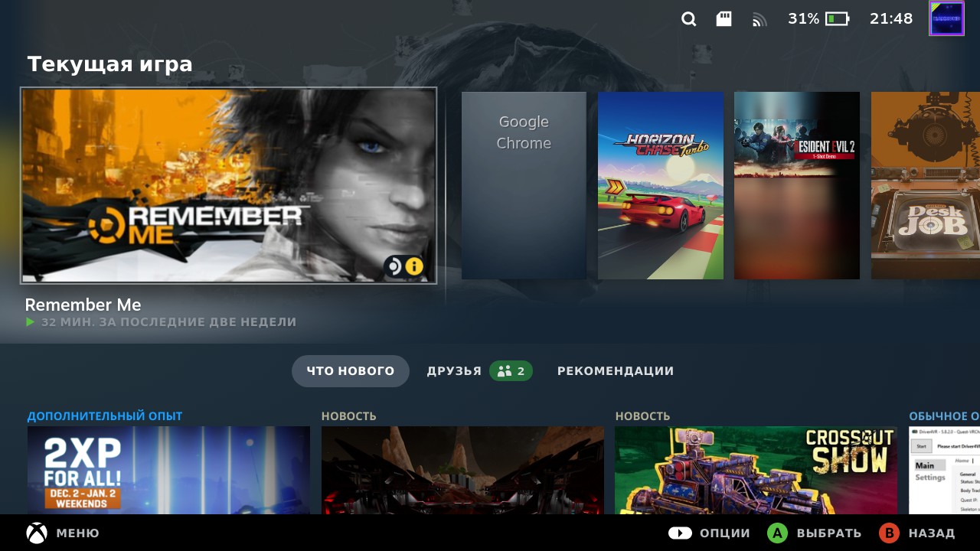Open search with the magnifier icon
Viewport: 980px width, 551px height.
pos(689,19)
